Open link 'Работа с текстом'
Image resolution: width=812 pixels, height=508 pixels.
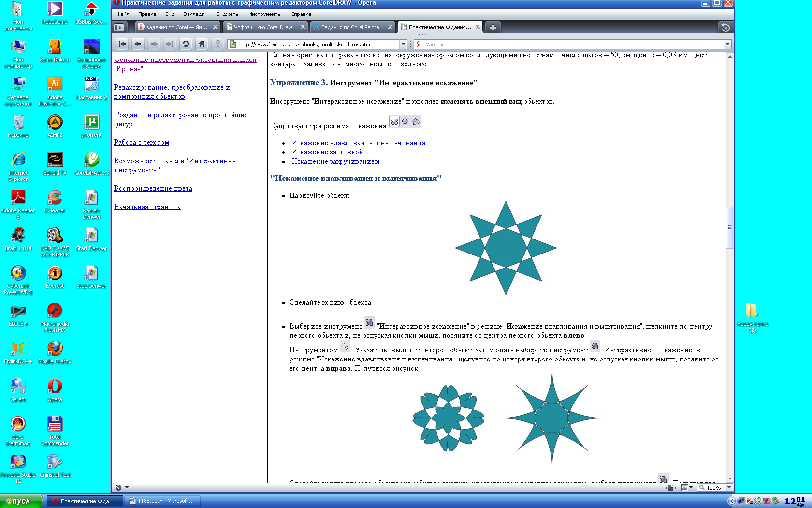[x=142, y=142]
